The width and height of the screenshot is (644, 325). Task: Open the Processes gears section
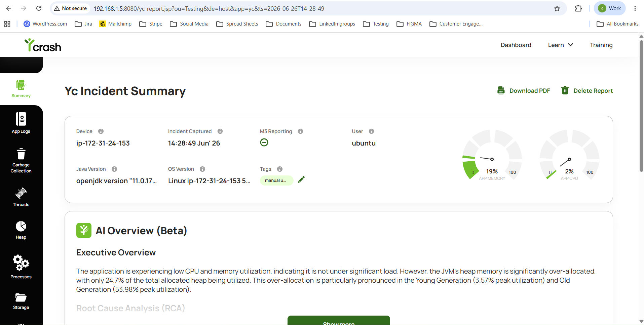[21, 267]
